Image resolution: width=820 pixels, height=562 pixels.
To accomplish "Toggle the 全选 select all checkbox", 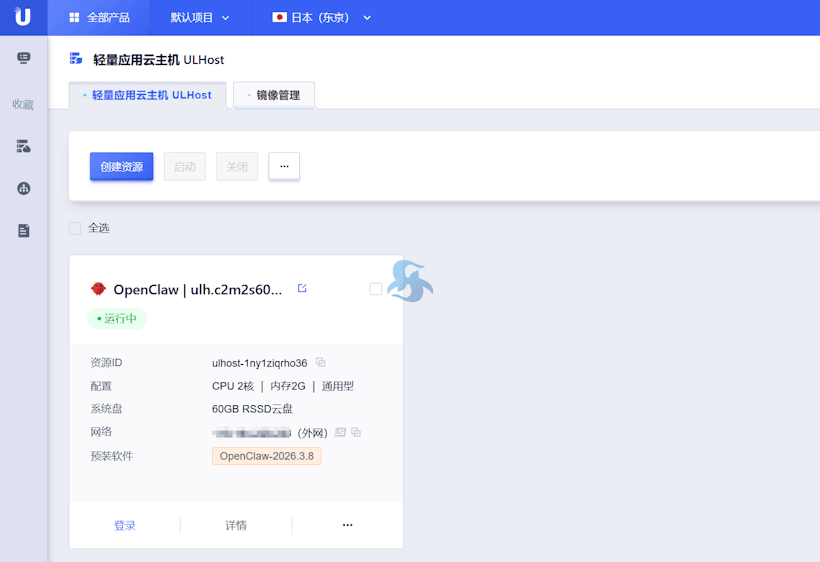I will pos(75,228).
